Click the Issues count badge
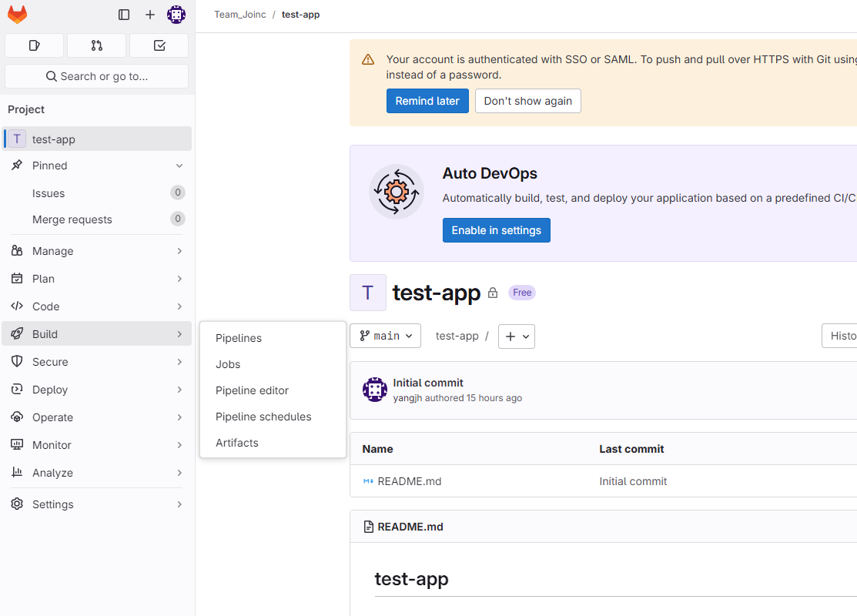This screenshot has width=857, height=616. pos(178,192)
